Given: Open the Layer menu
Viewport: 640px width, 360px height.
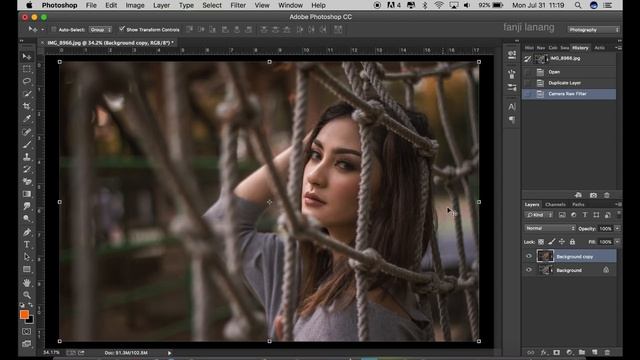Looking at the screenshot, I should click(x=162, y=5).
